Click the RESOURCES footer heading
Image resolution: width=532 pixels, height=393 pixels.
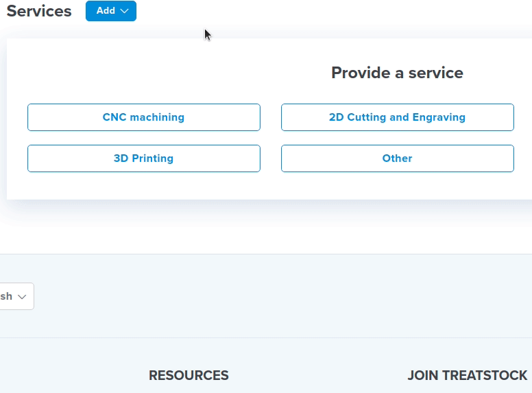coord(189,375)
